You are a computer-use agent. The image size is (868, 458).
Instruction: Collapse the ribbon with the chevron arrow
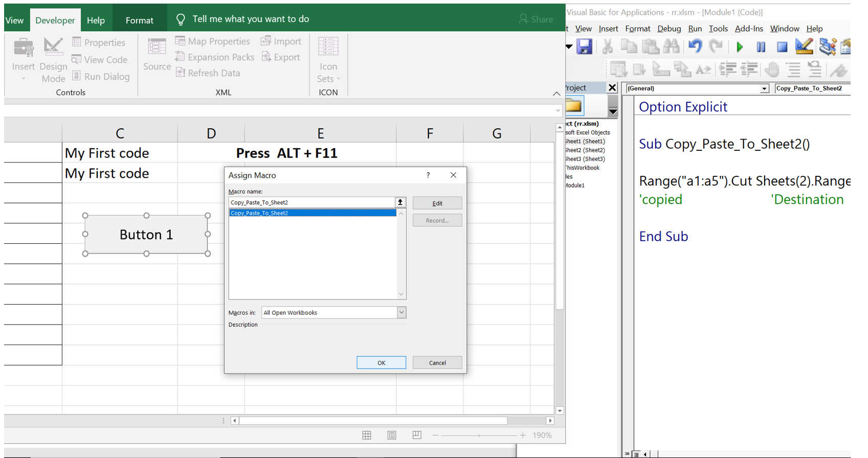coord(557,94)
